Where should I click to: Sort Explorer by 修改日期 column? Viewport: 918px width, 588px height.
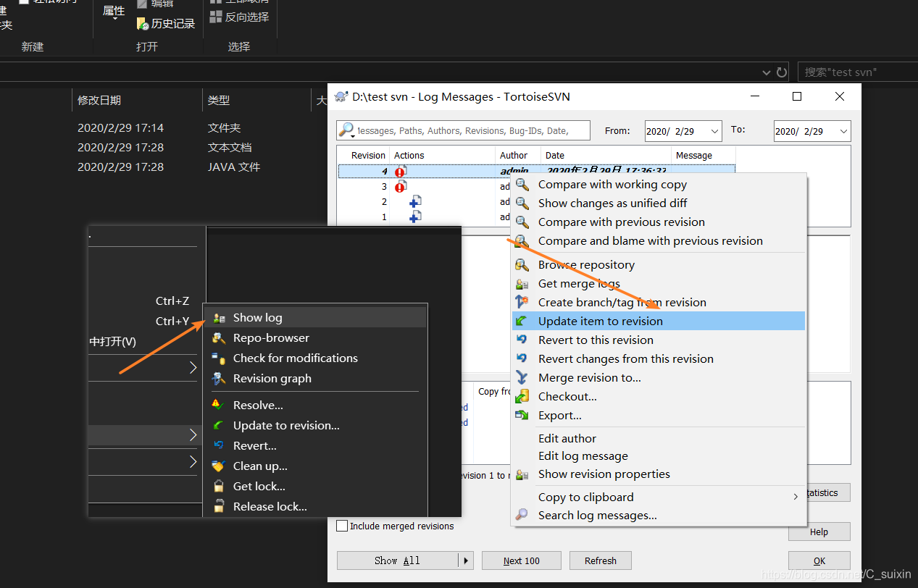coord(137,101)
